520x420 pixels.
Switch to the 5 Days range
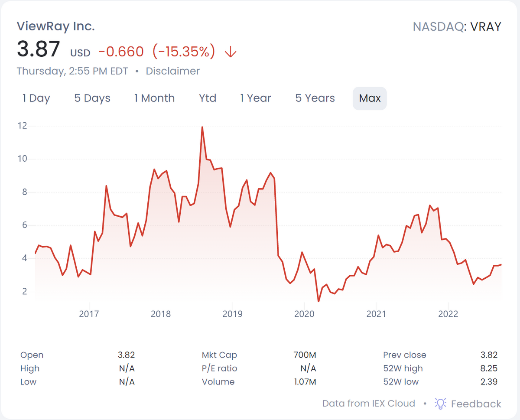click(x=92, y=98)
